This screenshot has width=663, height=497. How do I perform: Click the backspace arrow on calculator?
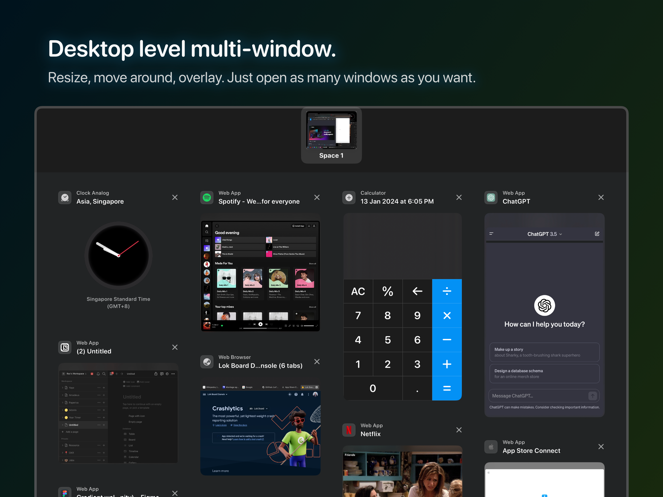click(417, 291)
